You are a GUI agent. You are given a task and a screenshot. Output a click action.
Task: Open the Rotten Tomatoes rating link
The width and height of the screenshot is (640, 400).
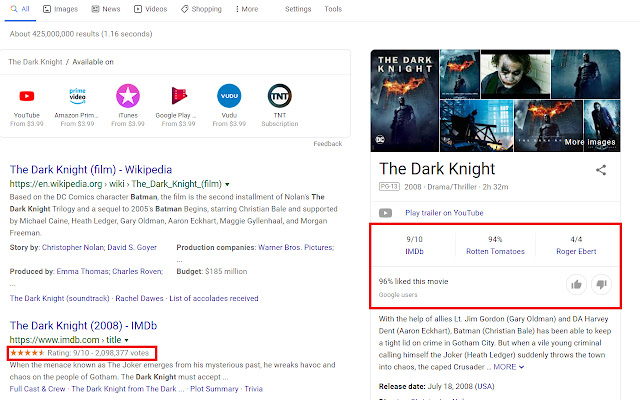tap(494, 251)
